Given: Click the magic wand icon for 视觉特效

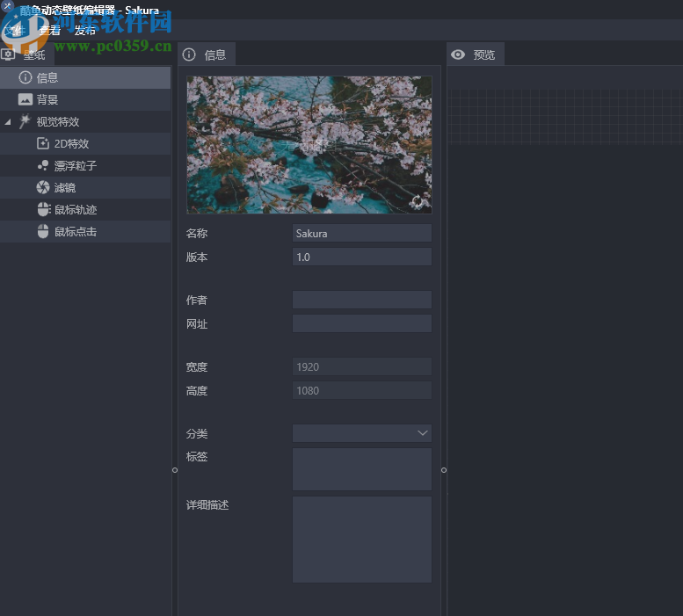Looking at the screenshot, I should click(x=25, y=121).
